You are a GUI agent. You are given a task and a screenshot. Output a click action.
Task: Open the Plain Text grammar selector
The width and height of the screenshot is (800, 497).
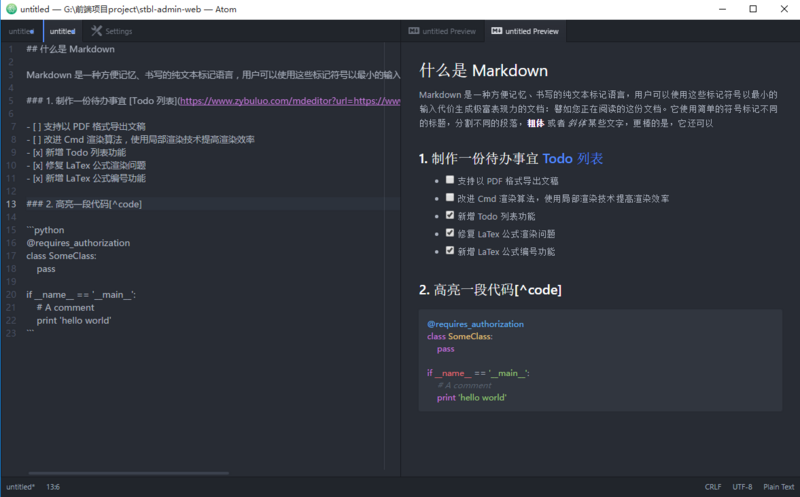[x=779, y=487]
